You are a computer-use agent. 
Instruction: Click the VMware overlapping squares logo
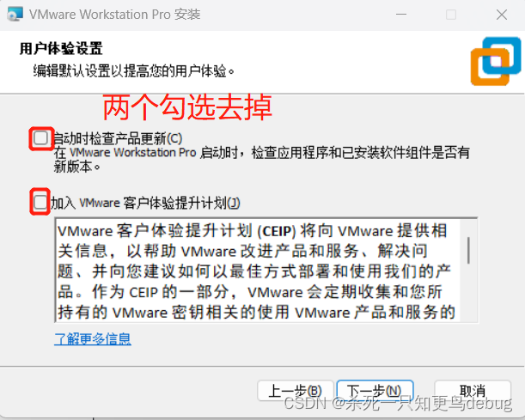[x=496, y=61]
